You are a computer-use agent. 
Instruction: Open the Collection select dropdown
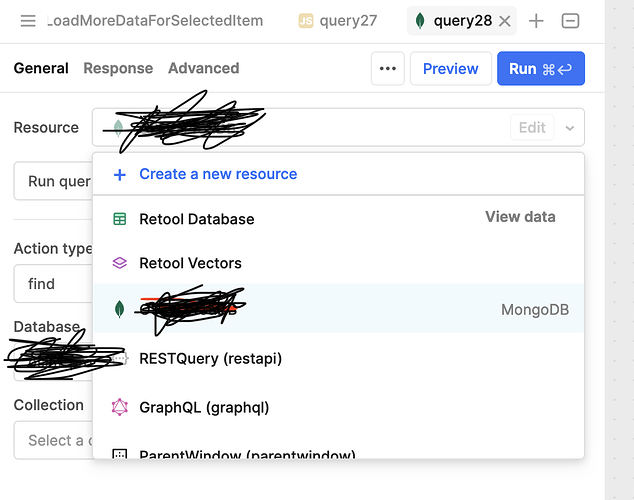(x=53, y=440)
